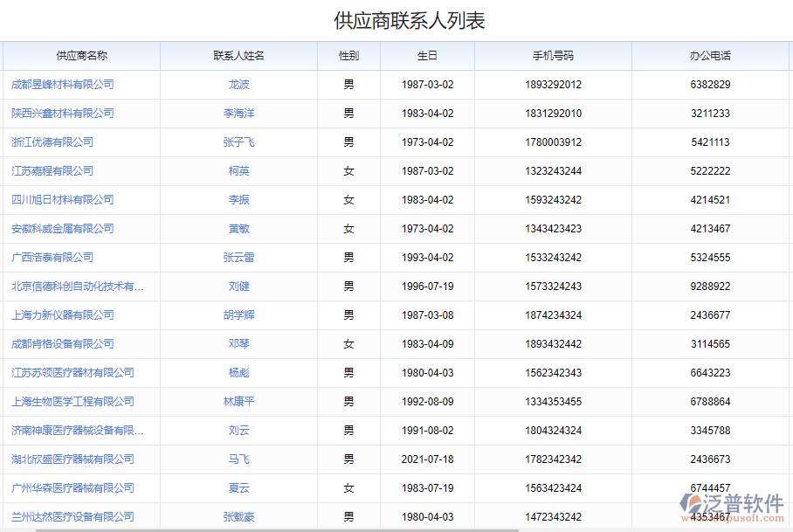This screenshot has height=532, width=793.
Task: Open 成都昱峰材料有限公司 supplier link
Action: point(61,84)
